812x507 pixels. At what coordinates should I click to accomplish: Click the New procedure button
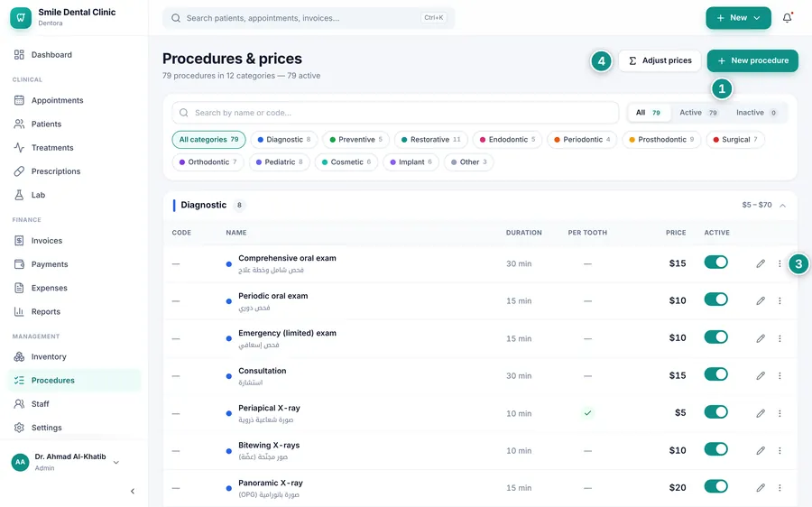tap(752, 60)
